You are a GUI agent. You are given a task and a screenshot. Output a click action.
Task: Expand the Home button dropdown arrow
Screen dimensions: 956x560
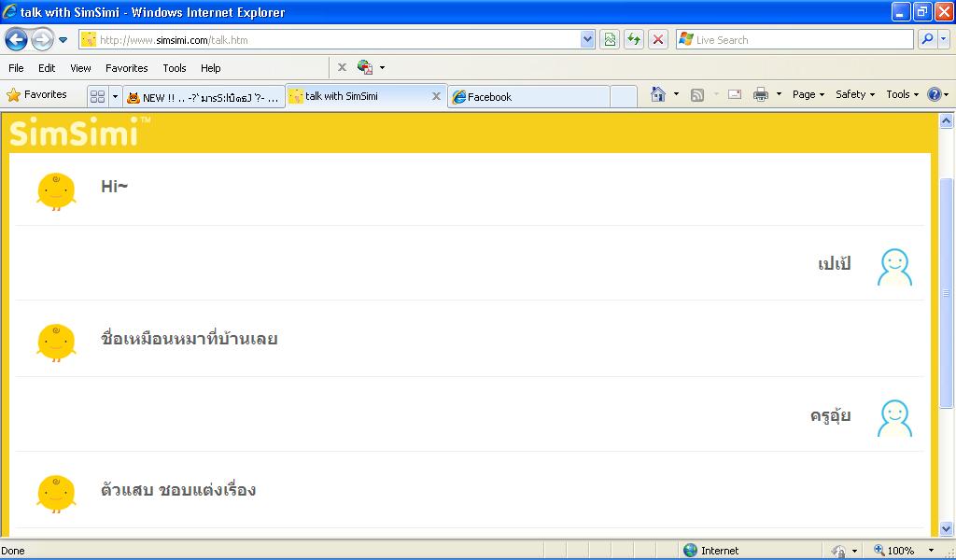(676, 94)
